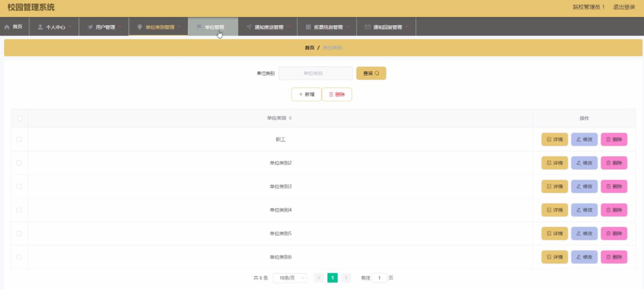The height and width of the screenshot is (290, 644).
Task: Expand the 用户管理 menu arrow
Action: click(120, 27)
